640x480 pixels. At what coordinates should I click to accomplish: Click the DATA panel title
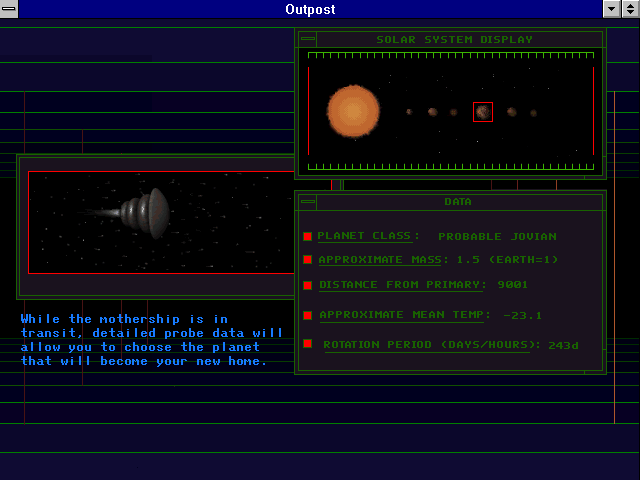tap(458, 202)
